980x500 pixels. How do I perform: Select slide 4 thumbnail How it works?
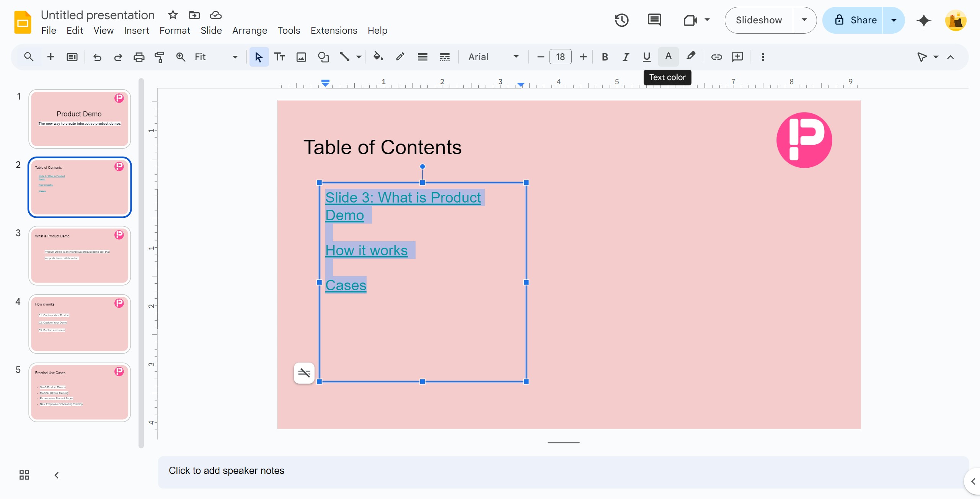tap(80, 324)
